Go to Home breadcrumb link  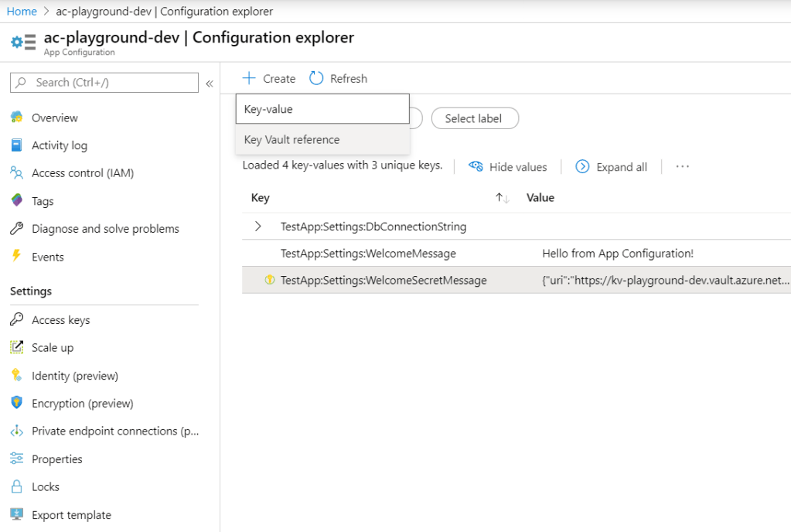[x=22, y=12]
